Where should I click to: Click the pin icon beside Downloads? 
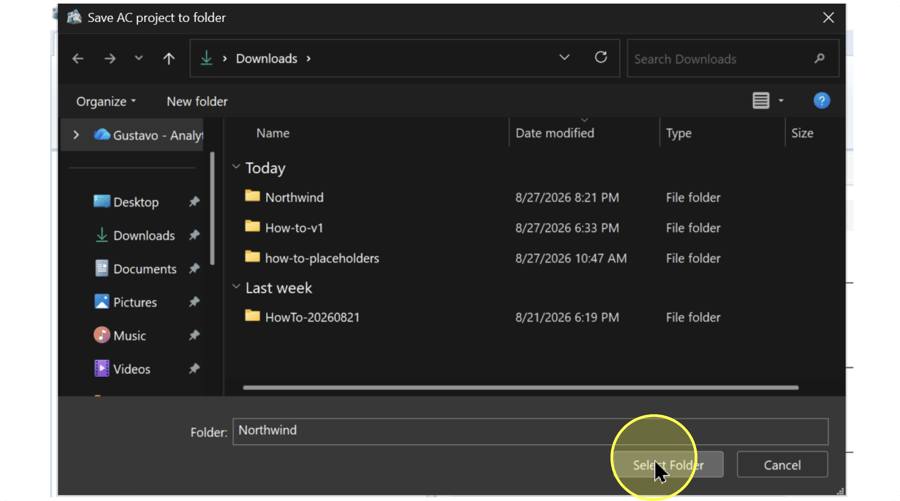(194, 235)
